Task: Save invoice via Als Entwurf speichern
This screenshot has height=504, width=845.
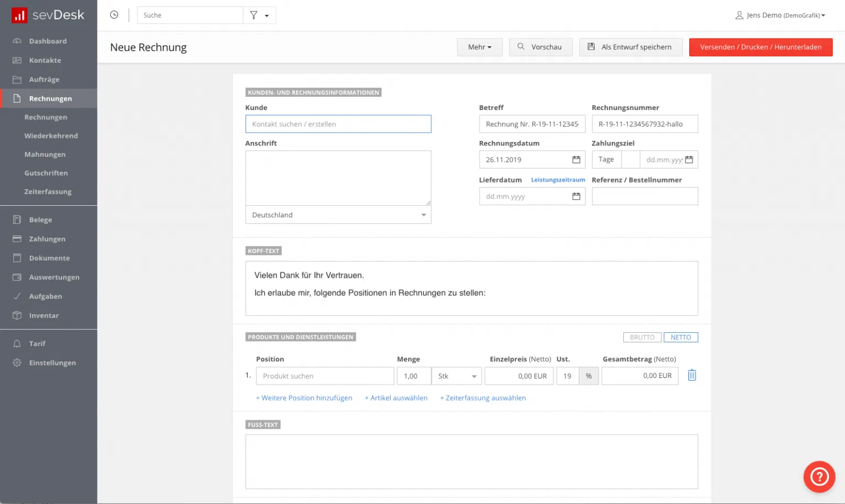Action: 630,47
